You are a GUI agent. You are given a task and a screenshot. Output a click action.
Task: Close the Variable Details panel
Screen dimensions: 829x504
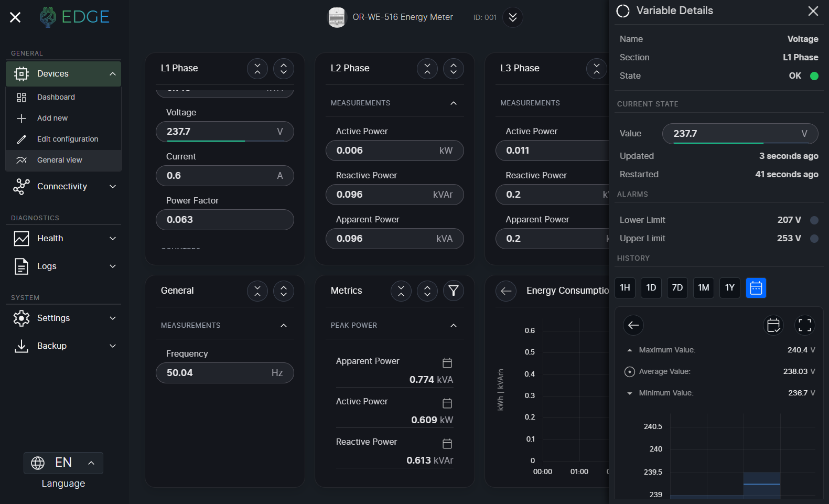pyautogui.click(x=813, y=11)
